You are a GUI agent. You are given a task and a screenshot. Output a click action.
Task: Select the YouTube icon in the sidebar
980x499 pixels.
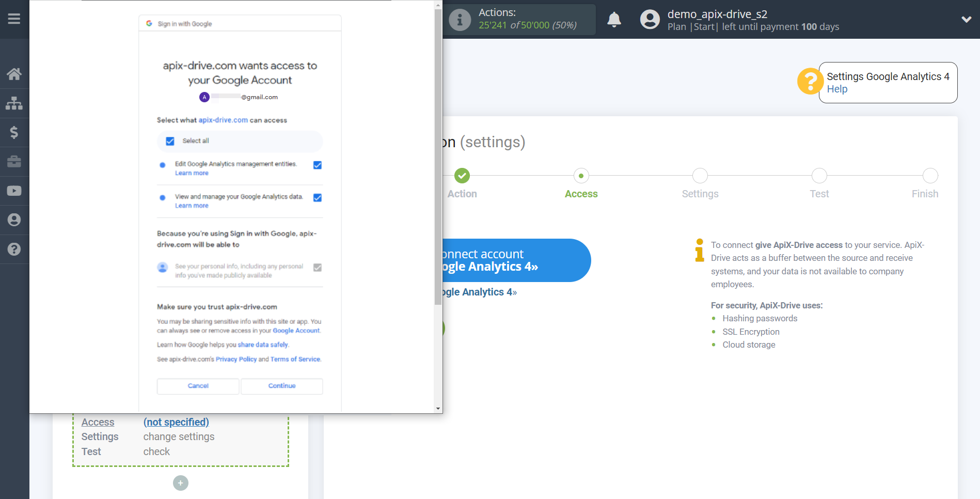coord(14,190)
